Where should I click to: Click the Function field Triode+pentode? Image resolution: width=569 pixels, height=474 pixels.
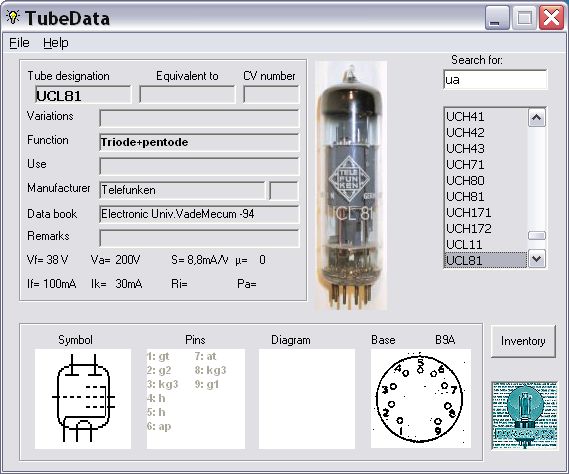tap(199, 142)
